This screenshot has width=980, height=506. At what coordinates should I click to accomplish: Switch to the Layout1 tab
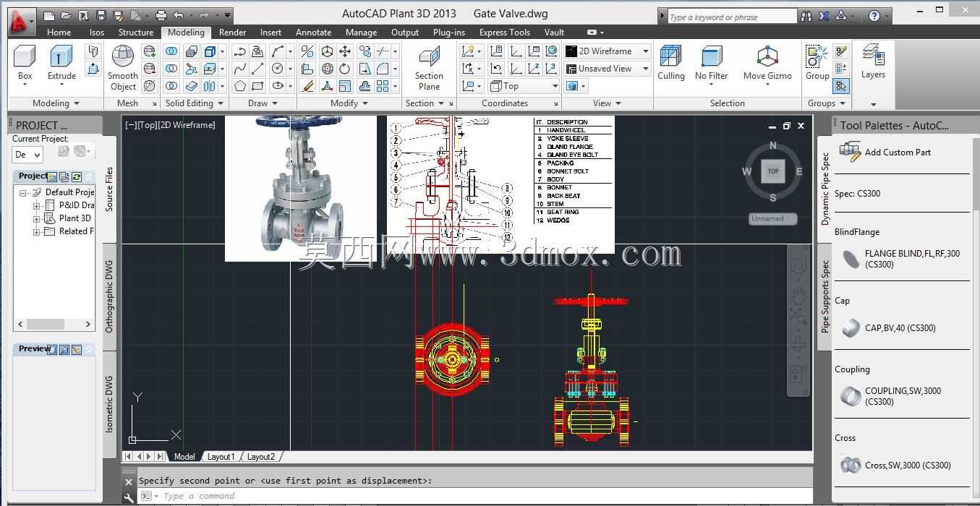[221, 457]
